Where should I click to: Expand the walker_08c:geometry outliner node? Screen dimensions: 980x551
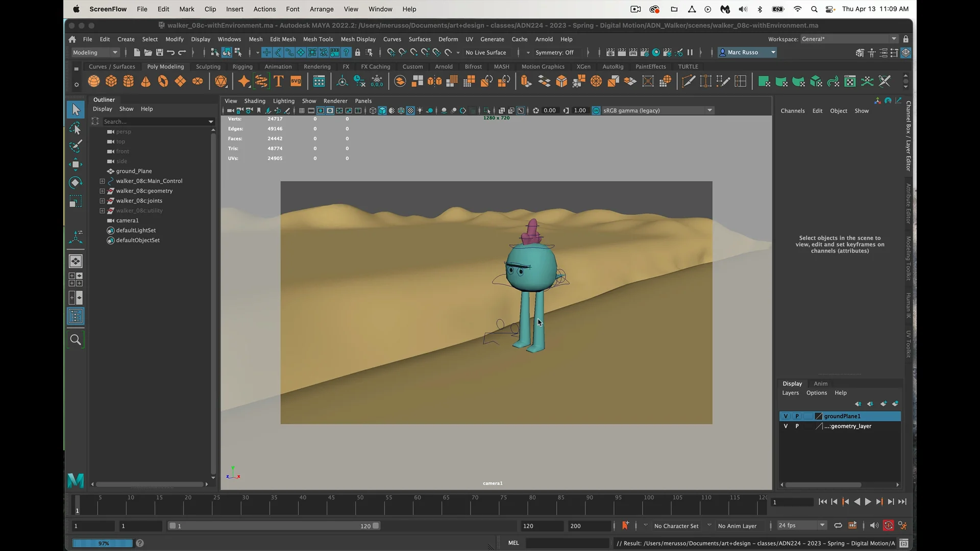pyautogui.click(x=102, y=191)
